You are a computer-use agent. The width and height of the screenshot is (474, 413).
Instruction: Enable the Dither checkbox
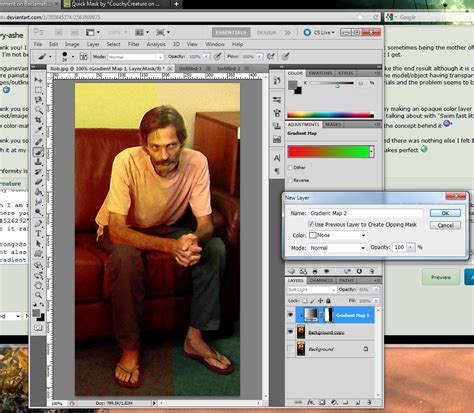(x=290, y=168)
